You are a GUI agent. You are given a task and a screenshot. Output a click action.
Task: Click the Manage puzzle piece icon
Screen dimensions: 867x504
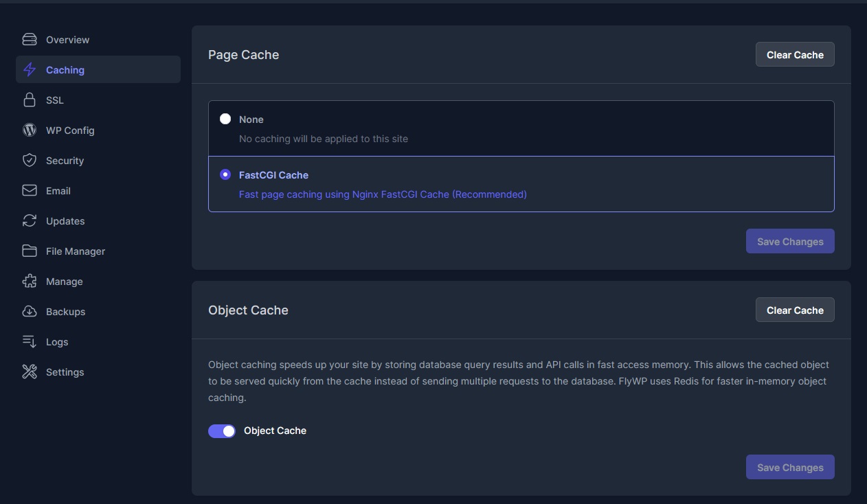tap(30, 282)
